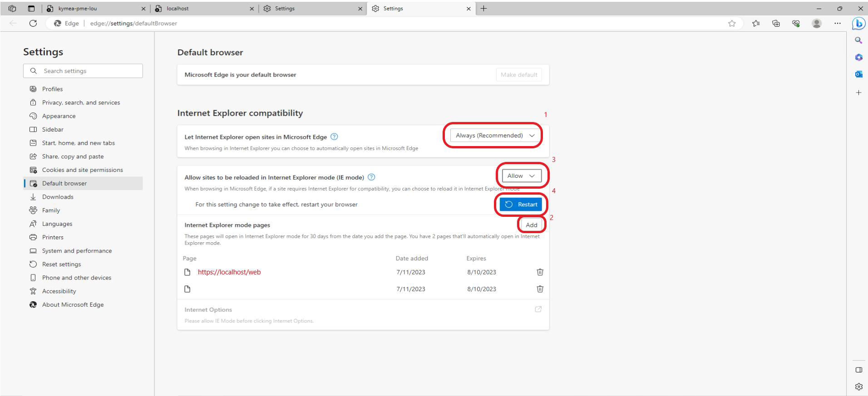Switch to the localhost tab
The width and height of the screenshot is (868, 396).
click(204, 9)
